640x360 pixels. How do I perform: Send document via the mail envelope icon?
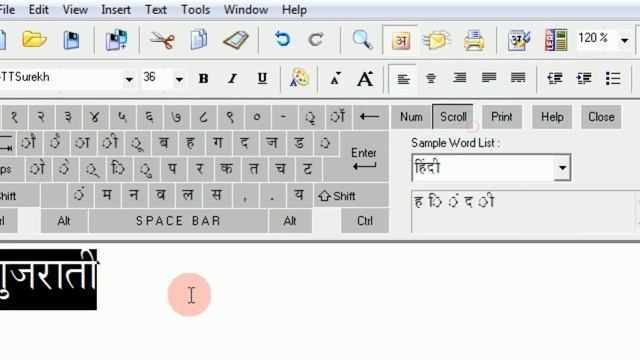436,40
